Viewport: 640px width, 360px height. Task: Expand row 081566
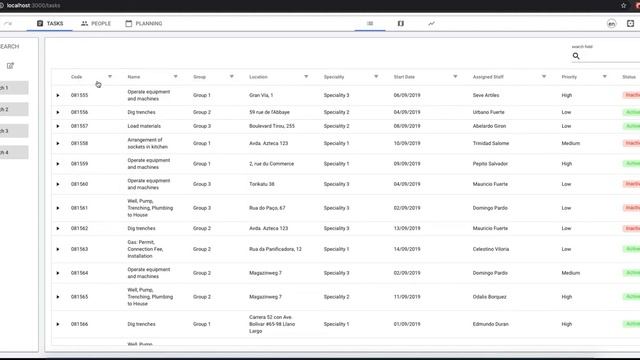point(58,324)
